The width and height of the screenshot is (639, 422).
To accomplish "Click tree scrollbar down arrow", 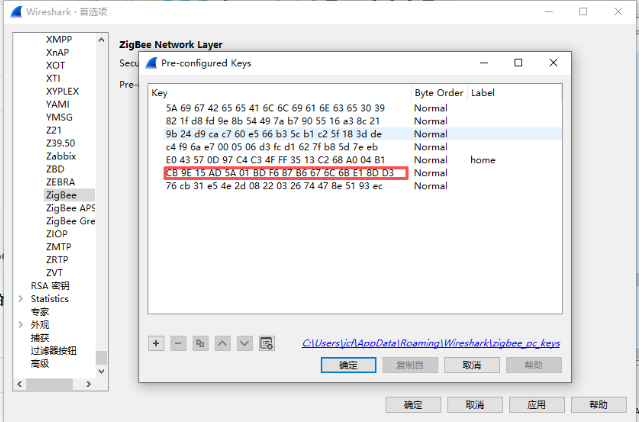I will click(101, 371).
